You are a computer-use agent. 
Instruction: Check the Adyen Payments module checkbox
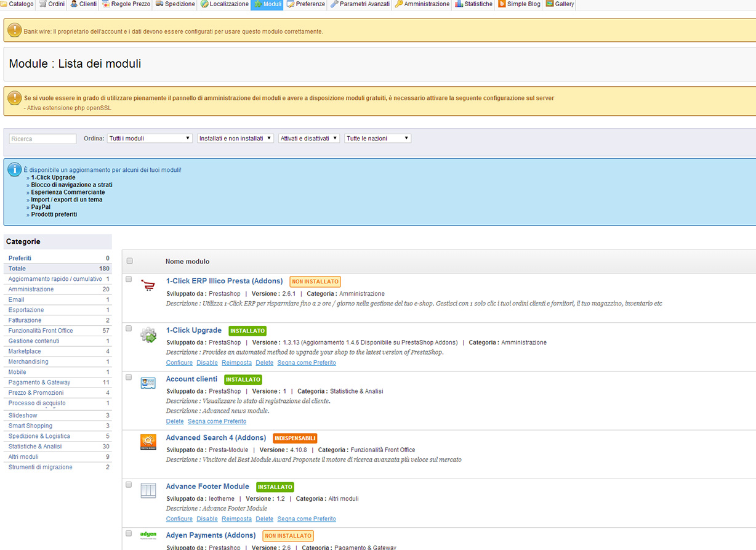pyautogui.click(x=129, y=533)
